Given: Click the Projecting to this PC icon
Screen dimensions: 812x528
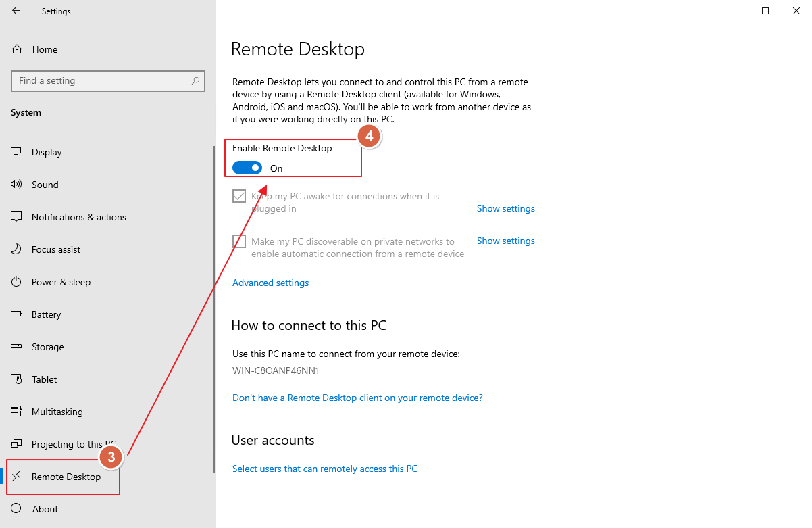Looking at the screenshot, I should 17,444.
